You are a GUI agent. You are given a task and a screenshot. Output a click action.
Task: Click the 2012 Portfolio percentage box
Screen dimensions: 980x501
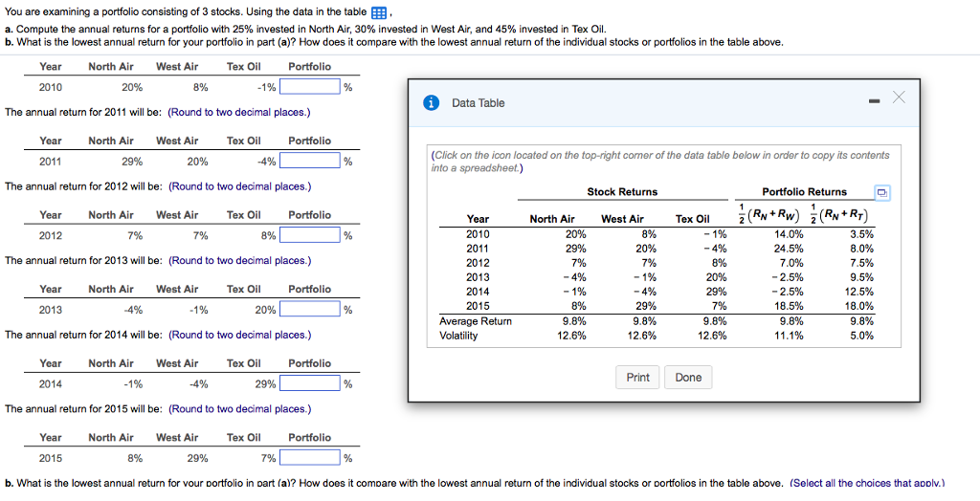click(310, 235)
